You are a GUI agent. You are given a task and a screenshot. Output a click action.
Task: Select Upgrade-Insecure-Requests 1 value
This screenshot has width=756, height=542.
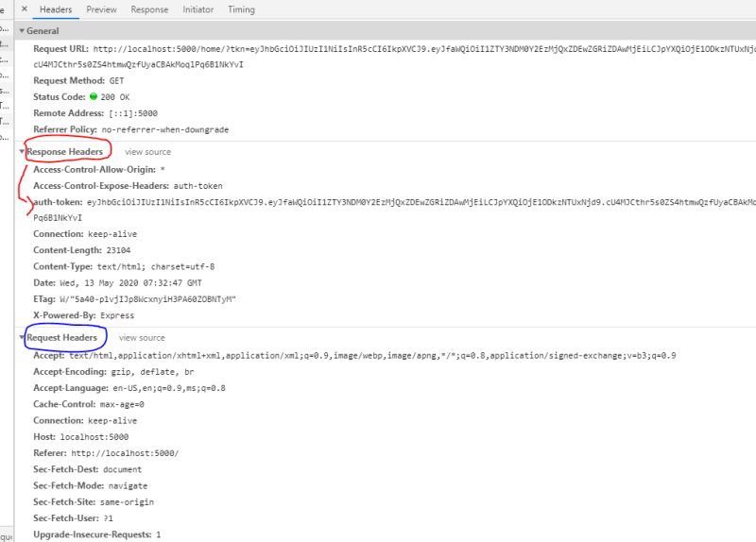coord(158,534)
